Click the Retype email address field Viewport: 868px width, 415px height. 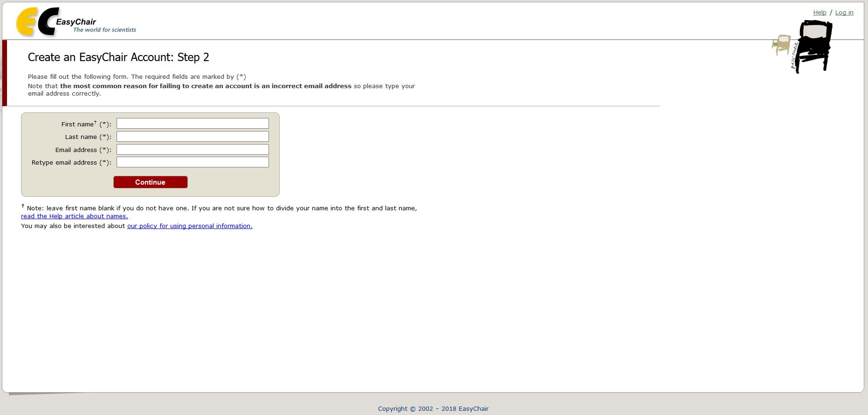coord(193,162)
